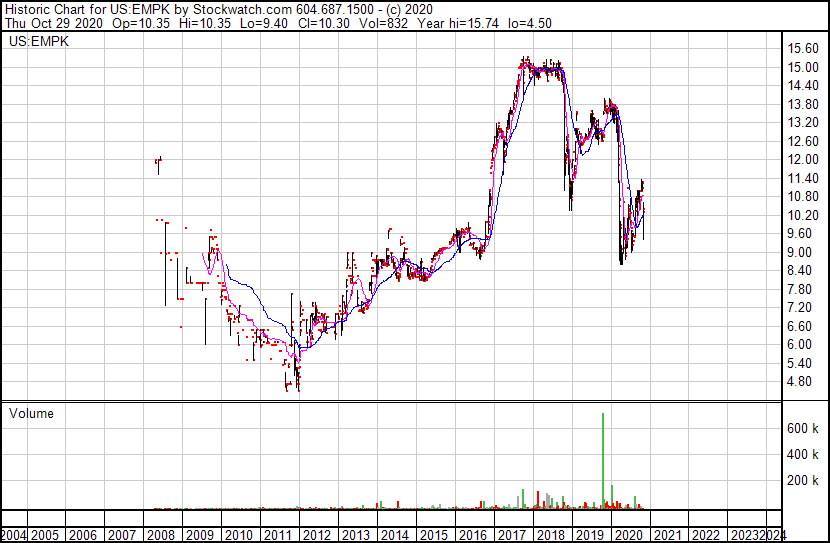
Task: Select the 2008 year on the time axis
Action: pyautogui.click(x=161, y=534)
